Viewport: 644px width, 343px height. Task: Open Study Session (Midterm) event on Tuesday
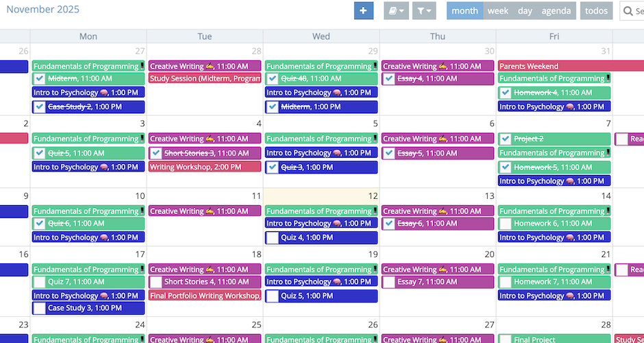tap(204, 78)
